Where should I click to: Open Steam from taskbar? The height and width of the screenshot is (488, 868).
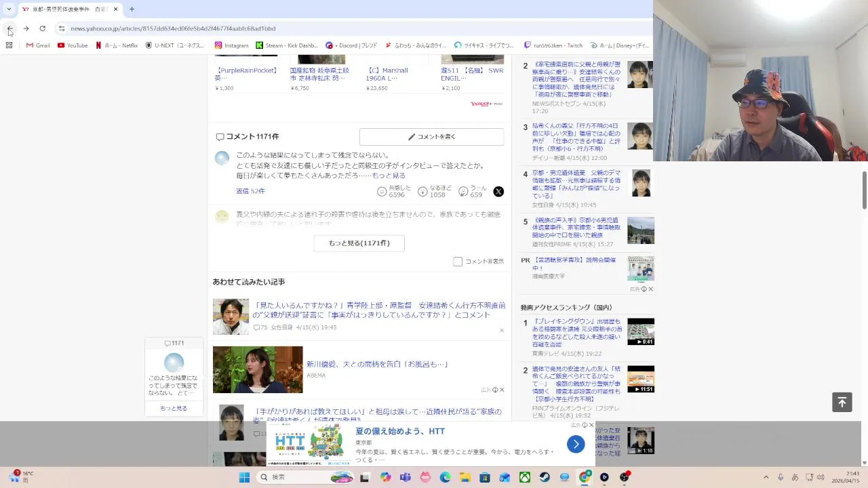545,477
